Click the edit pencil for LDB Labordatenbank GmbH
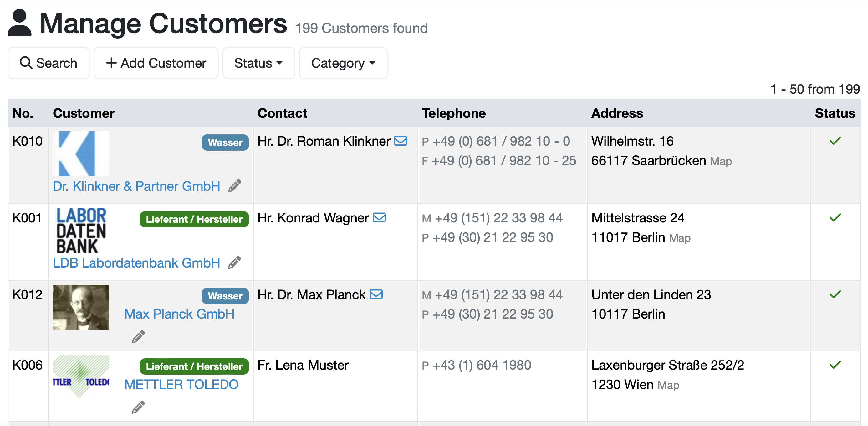This screenshot has width=868, height=426. pyautogui.click(x=234, y=262)
